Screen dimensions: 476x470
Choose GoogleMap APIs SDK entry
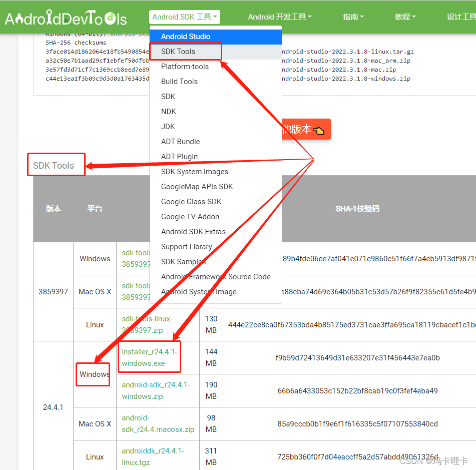click(216, 187)
